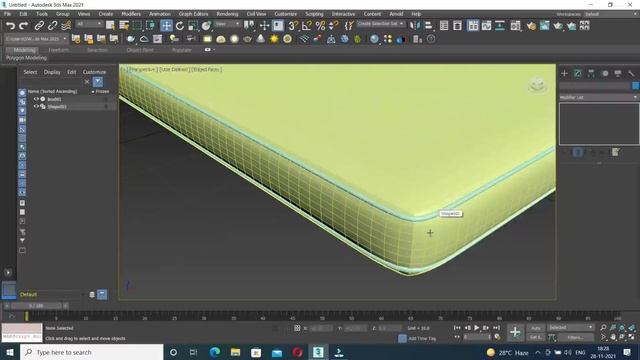This screenshot has width=640, height=360.
Task: Select Box001 in scene explorer
Action: coord(54,99)
